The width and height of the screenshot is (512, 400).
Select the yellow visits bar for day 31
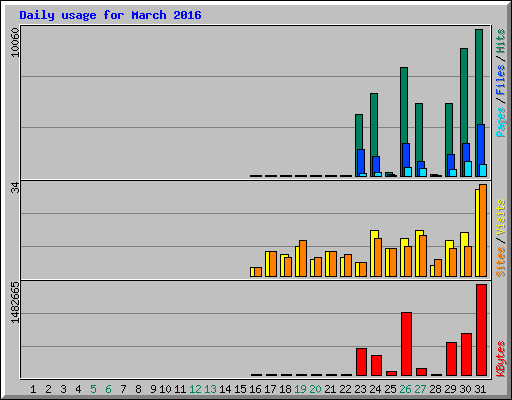point(477,233)
